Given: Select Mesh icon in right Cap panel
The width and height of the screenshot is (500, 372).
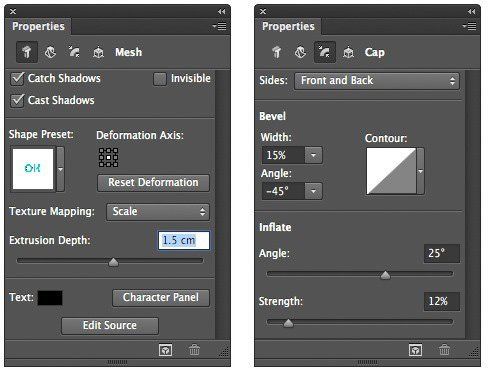Looking at the screenshot, I should (x=277, y=52).
